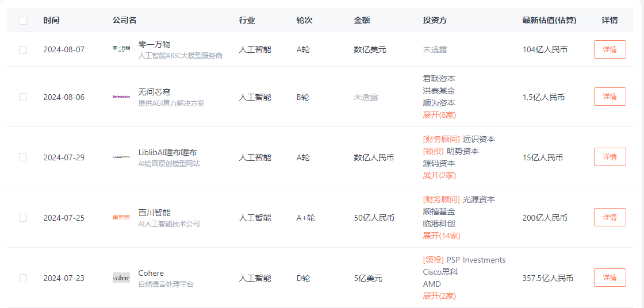
Task: Click investor 洪泰基金
Action: pos(439,91)
